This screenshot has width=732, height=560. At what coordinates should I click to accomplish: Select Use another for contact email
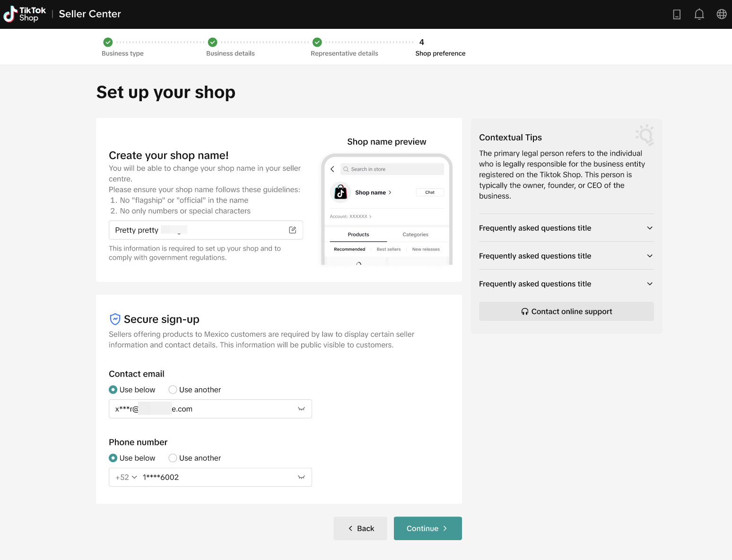[173, 389]
